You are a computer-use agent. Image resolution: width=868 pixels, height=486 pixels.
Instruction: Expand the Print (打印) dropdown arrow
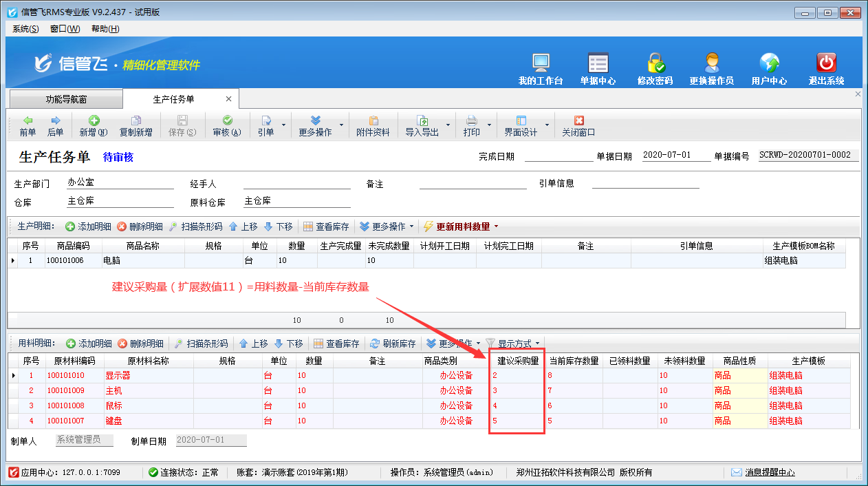tap(490, 125)
